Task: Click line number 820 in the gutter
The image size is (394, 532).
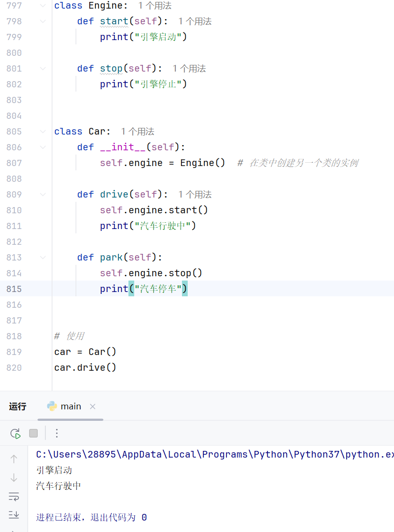Action: pos(14,368)
